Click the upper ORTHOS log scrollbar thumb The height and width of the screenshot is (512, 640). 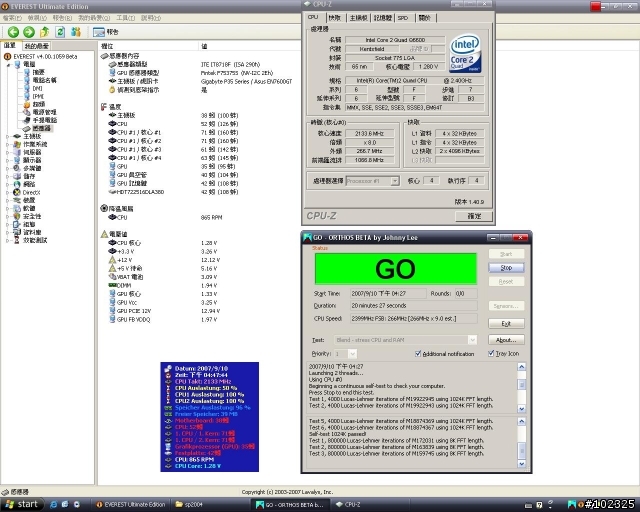(521, 384)
